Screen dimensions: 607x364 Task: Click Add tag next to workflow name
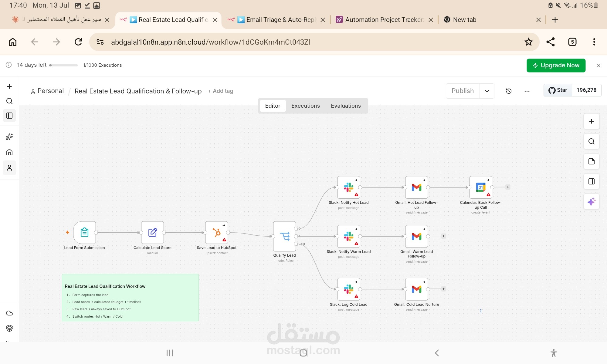coord(221,91)
